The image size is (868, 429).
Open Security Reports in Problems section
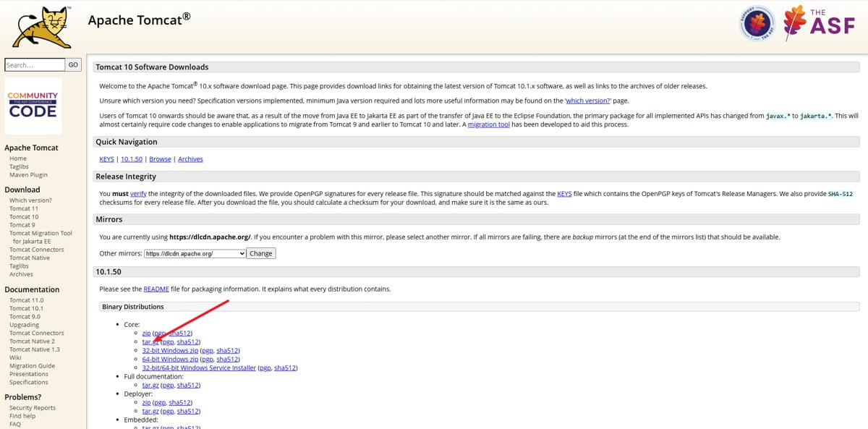pos(33,408)
